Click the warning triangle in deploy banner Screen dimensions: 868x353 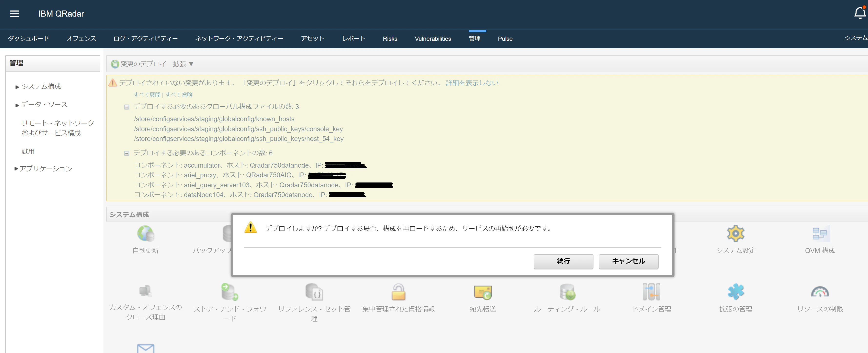pos(112,82)
